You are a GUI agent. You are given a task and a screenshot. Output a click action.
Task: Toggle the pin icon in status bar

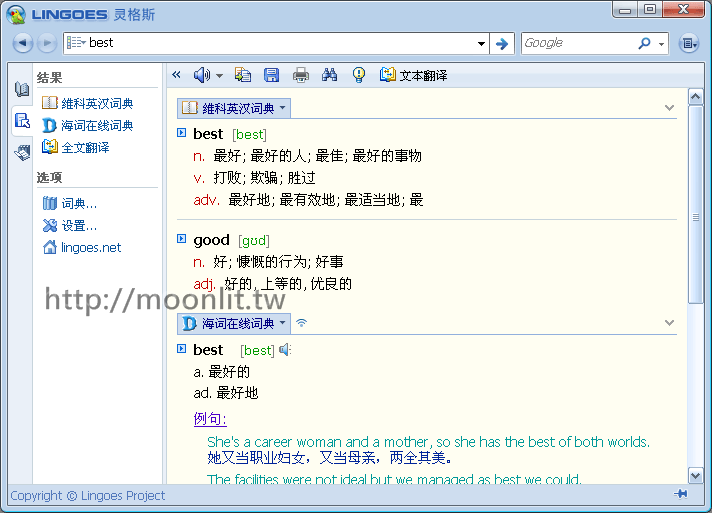681,494
